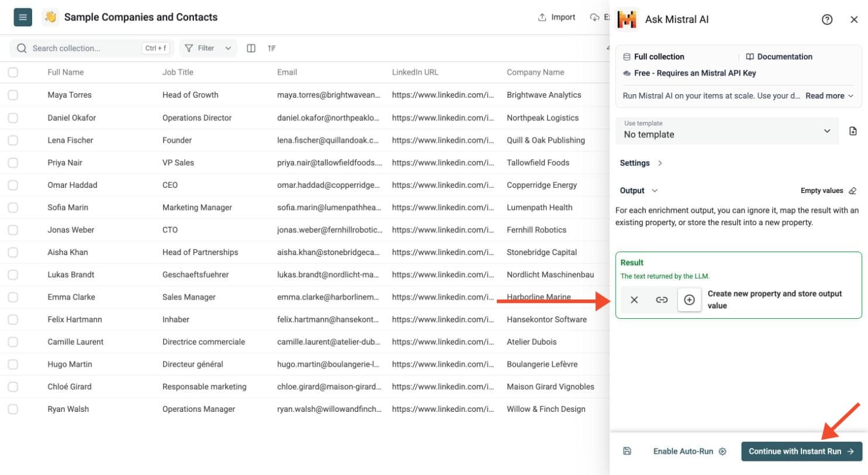Check the row checkbox for Omar Haddad
868x475 pixels.
(13, 185)
